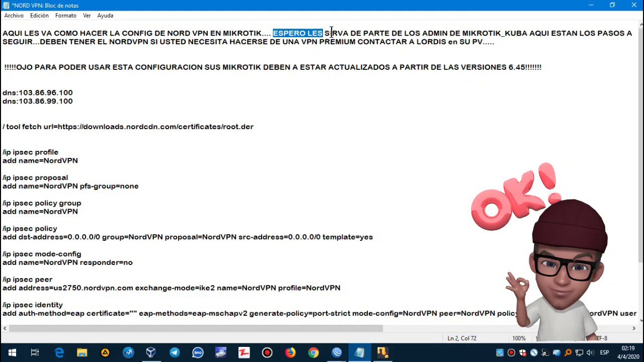Click the text /ip ipsec identity
The image size is (644, 362).
click(33, 305)
